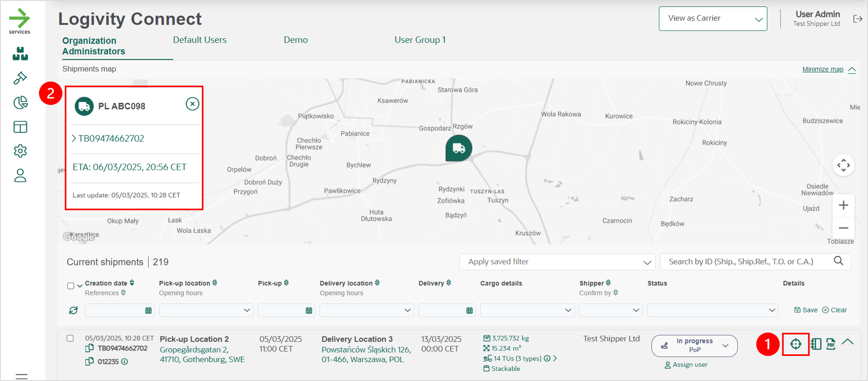
Task: Open calendar in Pick-up date filter
Action: tap(309, 310)
